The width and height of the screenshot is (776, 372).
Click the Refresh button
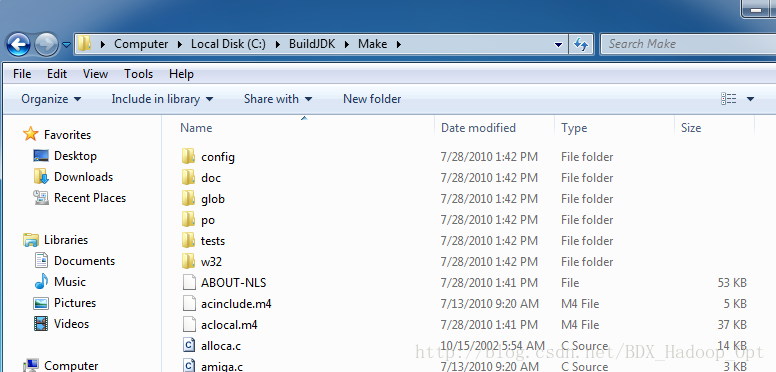(581, 45)
